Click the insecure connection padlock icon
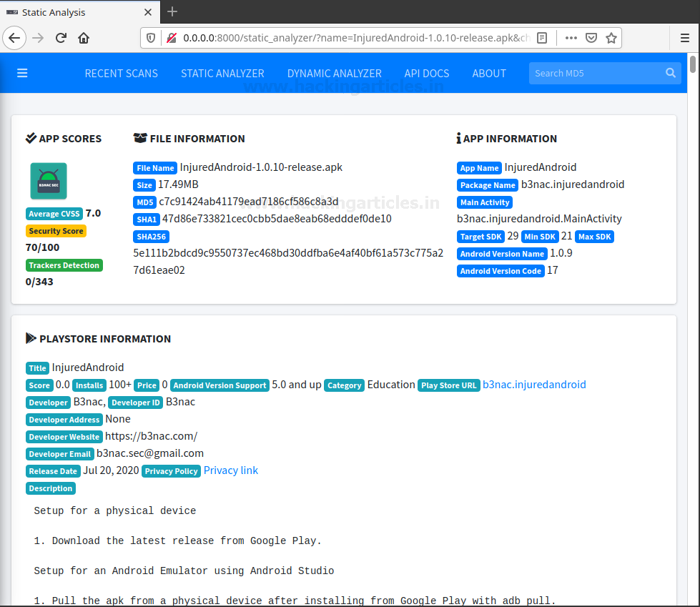 pyautogui.click(x=172, y=38)
